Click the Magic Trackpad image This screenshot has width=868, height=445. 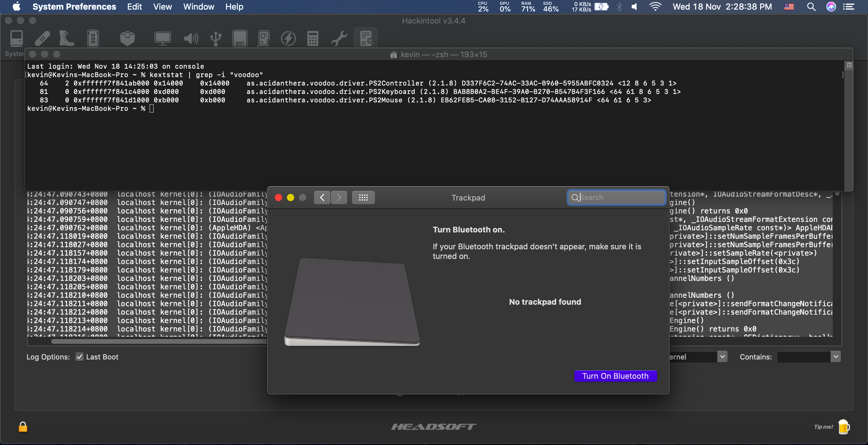352,302
